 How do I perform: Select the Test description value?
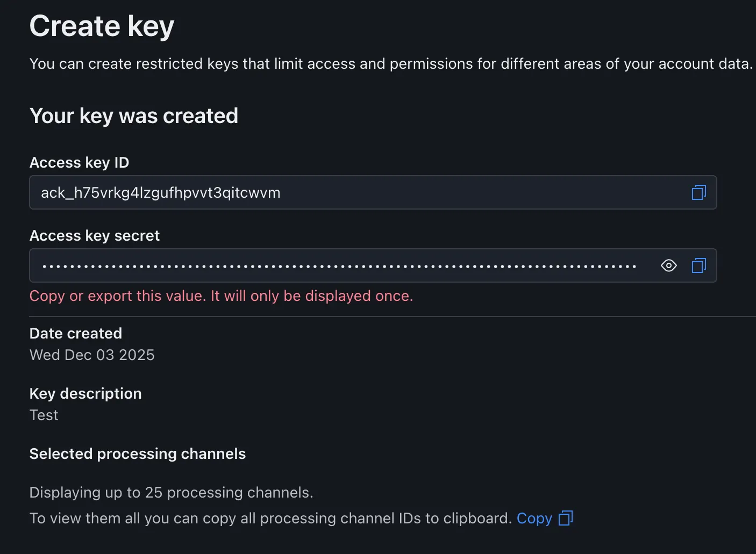click(x=44, y=415)
